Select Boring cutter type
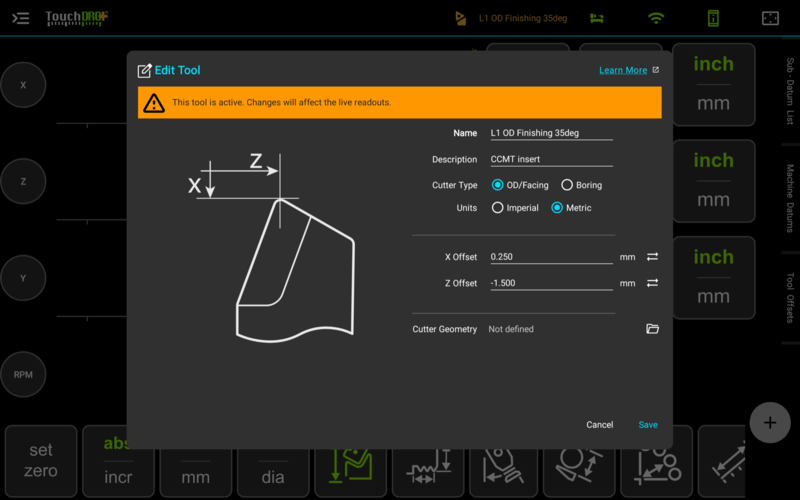 [581, 185]
